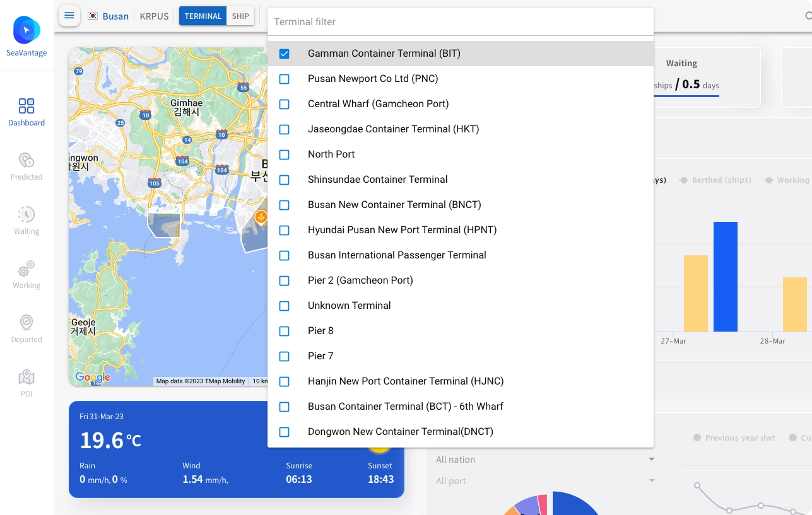Screen dimensions: 812x515
Task: Open the Working sidebar section
Action: tap(26, 275)
